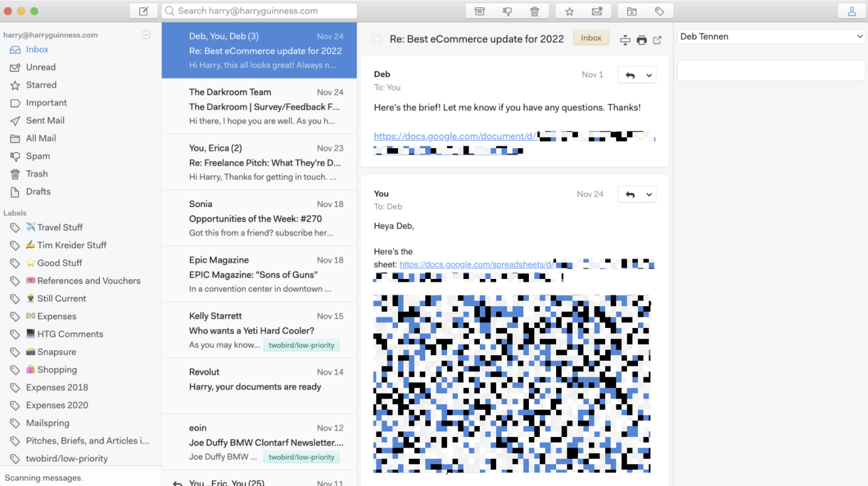Expand the account options arrow
This screenshot has width=868, height=486.
click(146, 35)
